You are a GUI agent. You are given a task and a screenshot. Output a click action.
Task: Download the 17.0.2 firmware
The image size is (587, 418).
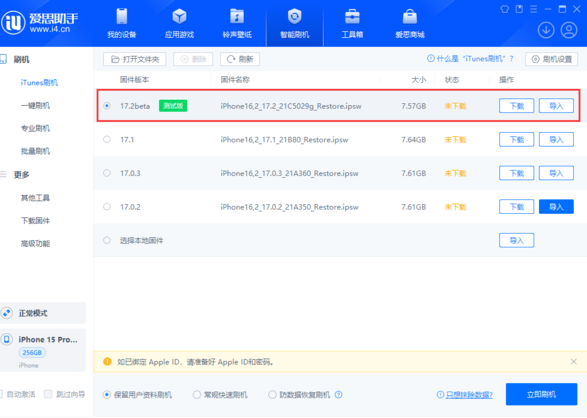coord(517,207)
